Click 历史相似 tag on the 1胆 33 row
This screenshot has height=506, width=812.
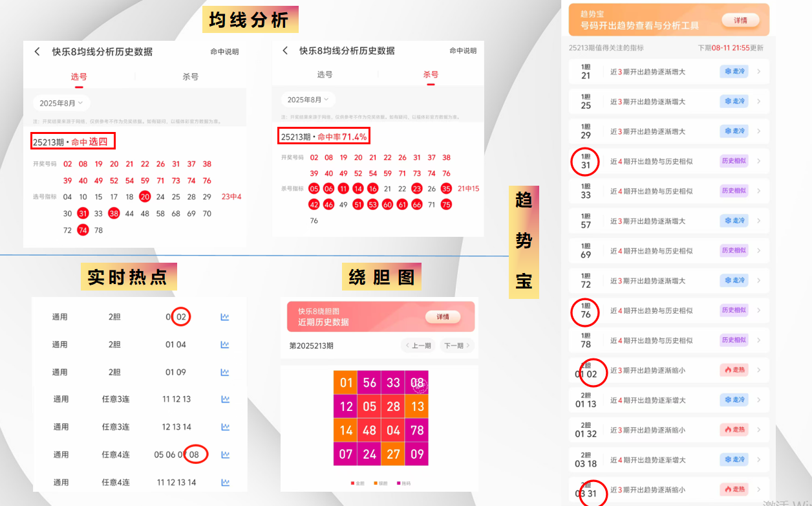pyautogui.click(x=734, y=191)
